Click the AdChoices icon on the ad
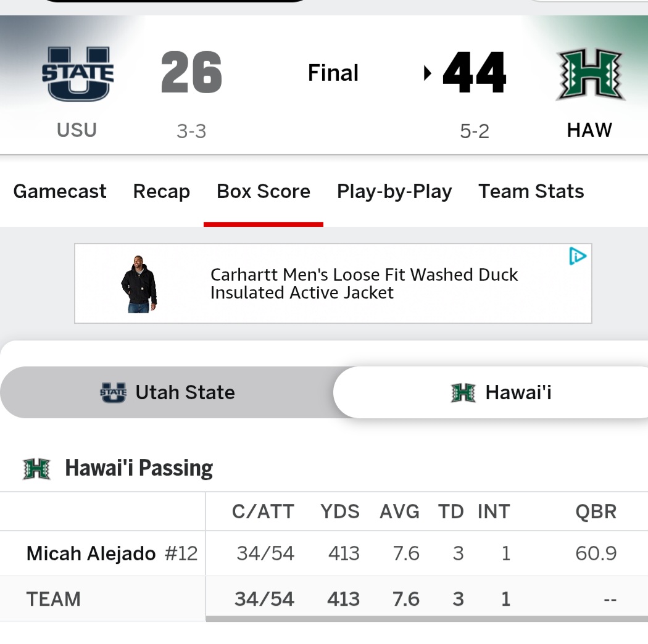The image size is (648, 644). coord(578,256)
